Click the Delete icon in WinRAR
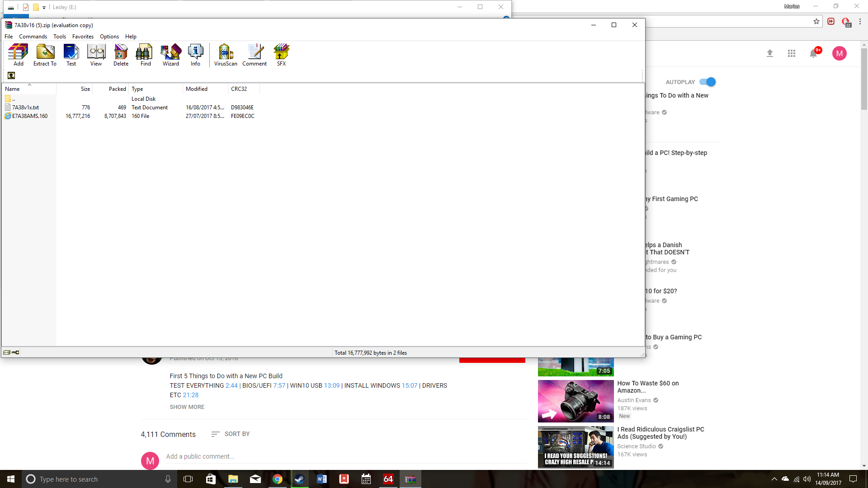The image size is (868, 488). coord(121,54)
